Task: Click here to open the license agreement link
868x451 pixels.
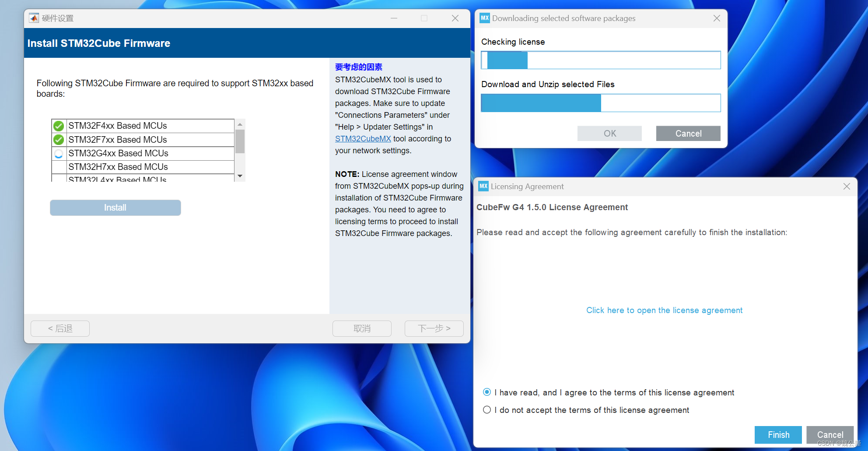Action: tap(664, 310)
